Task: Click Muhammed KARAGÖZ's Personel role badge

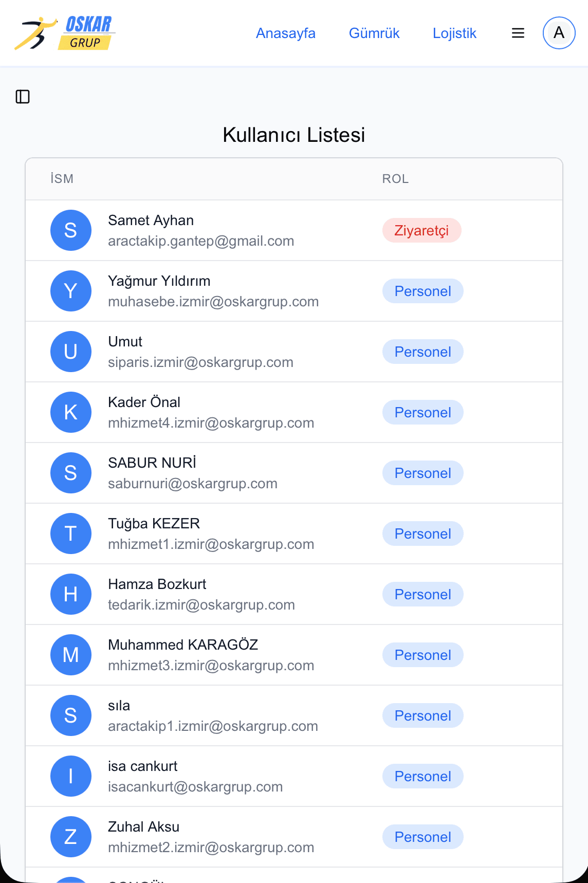Action: click(x=422, y=655)
